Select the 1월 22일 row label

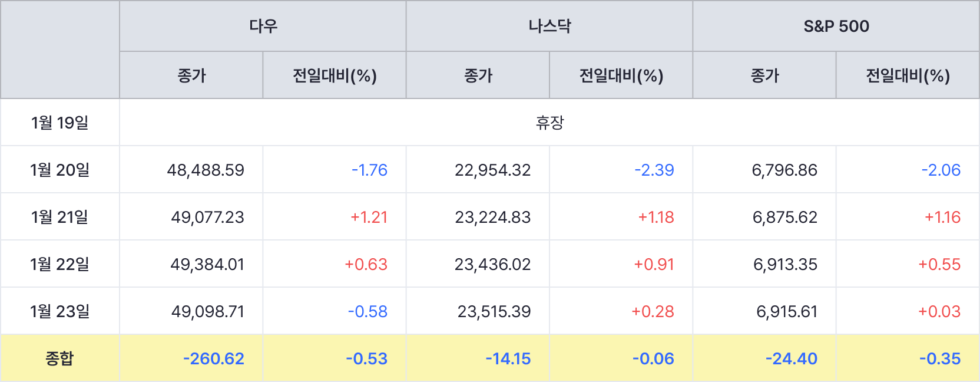[x=59, y=264]
